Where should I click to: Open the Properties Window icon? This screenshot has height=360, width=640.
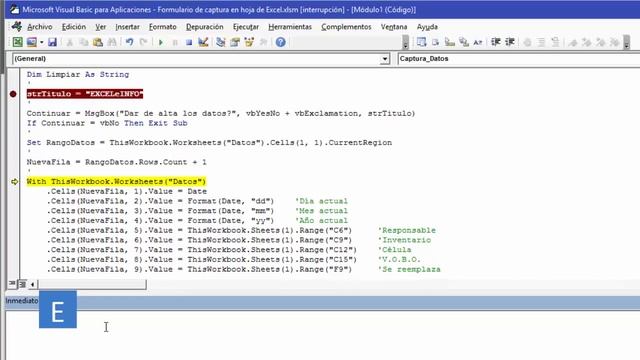pyautogui.click(x=235, y=42)
